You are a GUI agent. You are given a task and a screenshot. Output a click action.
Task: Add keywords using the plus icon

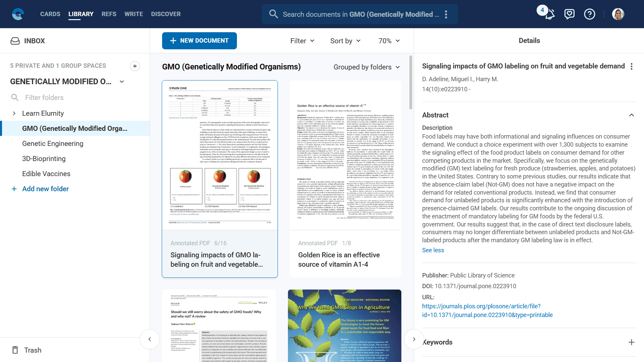tap(631, 342)
